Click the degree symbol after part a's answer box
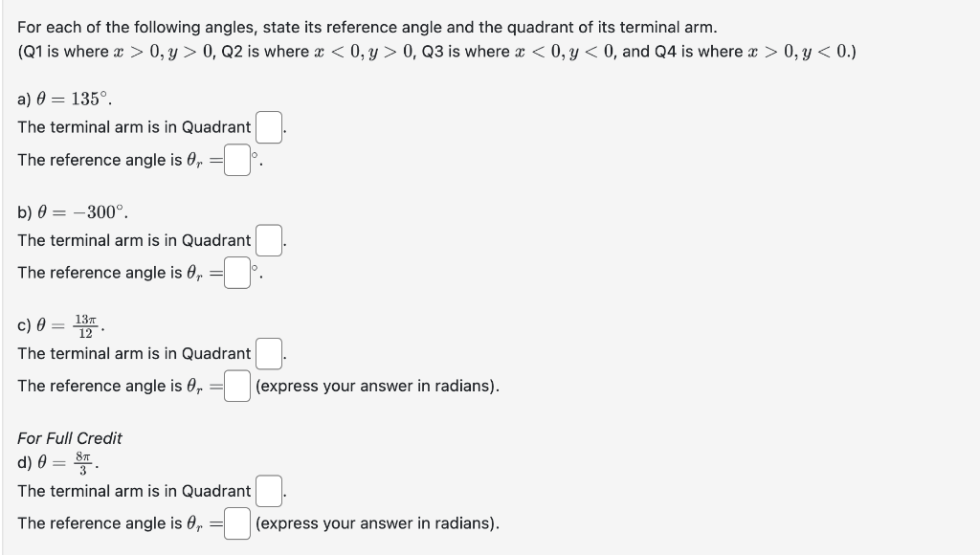This screenshot has height=555, width=980. [x=255, y=153]
